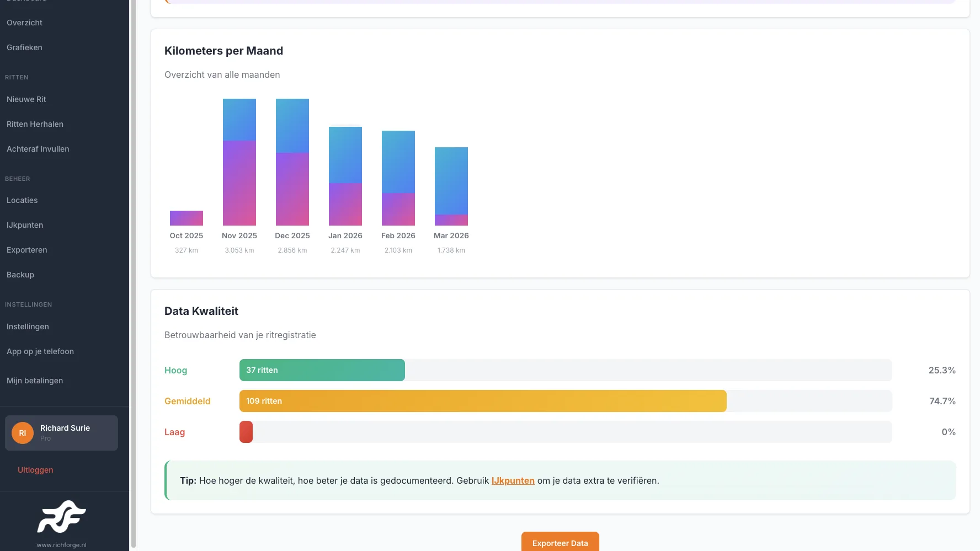Open the Overzicht menu item
Screen dimensions: 980x551
[x=24, y=23]
